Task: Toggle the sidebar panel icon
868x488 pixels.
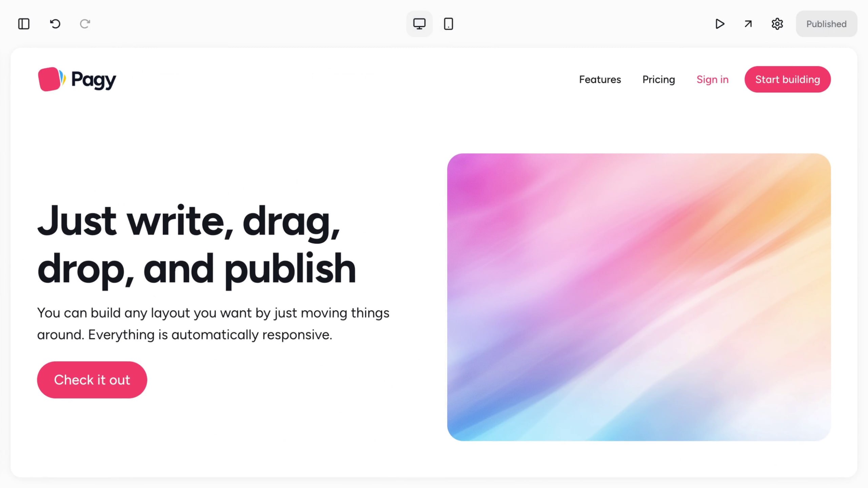Action: (24, 24)
